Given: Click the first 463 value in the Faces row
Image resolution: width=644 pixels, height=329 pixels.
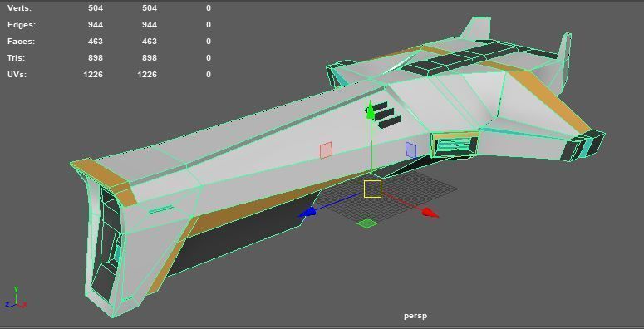Looking at the screenshot, I should [x=96, y=41].
